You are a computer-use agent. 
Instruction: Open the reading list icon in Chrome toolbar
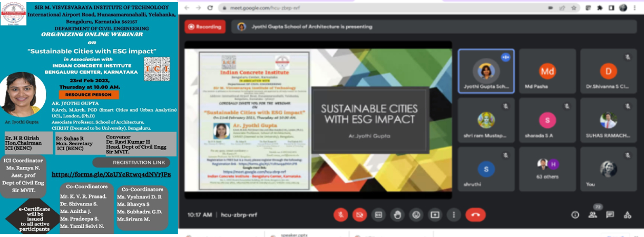pyautogui.click(x=588, y=8)
